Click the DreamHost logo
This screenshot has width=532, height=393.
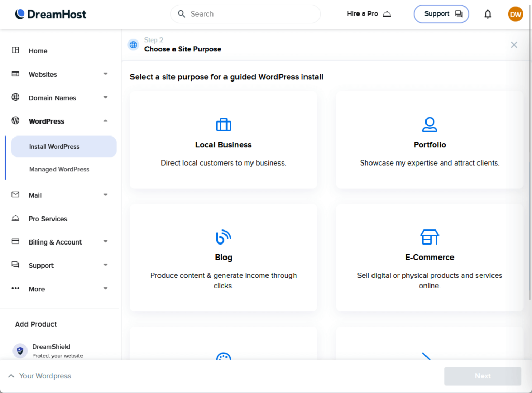pos(50,14)
